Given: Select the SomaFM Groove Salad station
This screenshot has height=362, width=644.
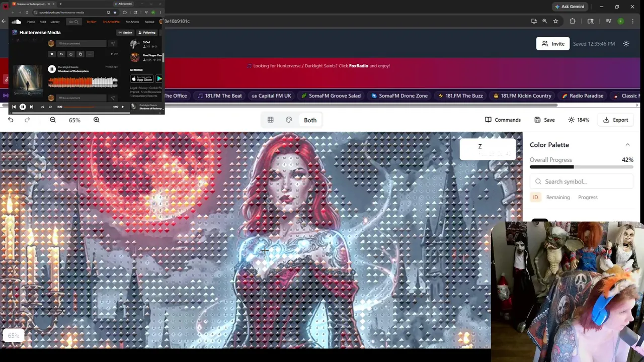Looking at the screenshot, I should click(331, 96).
